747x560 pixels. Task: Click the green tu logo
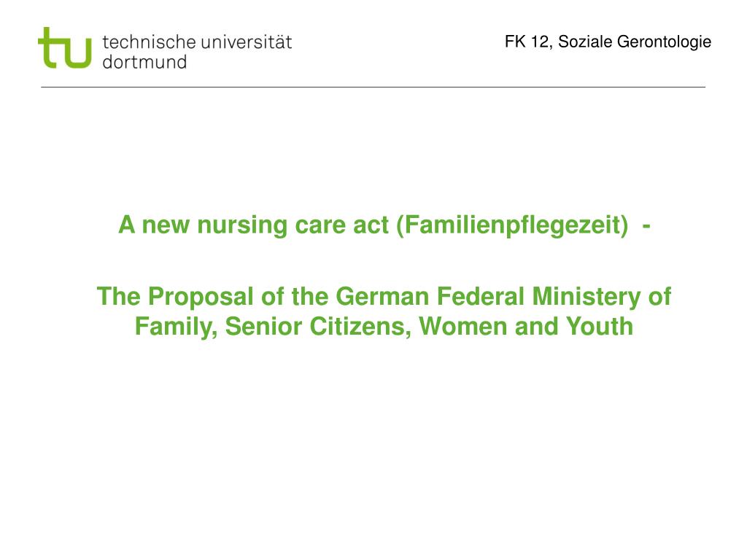click(x=65, y=47)
